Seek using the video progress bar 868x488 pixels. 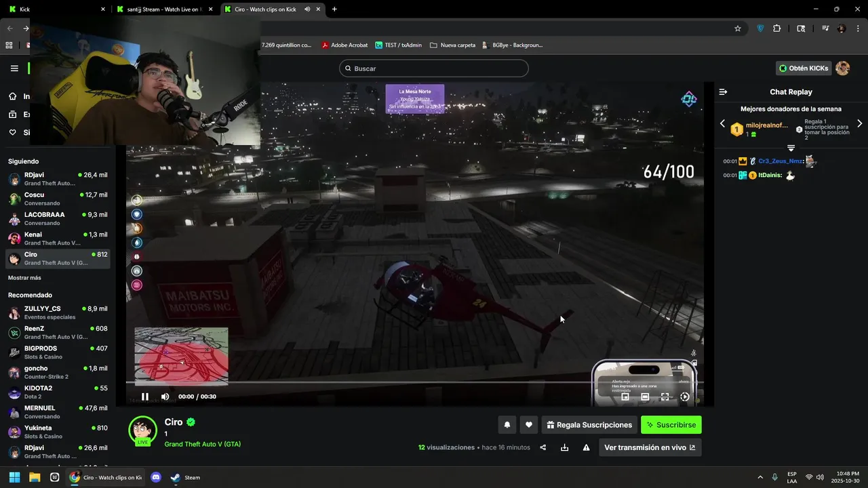pos(414,383)
